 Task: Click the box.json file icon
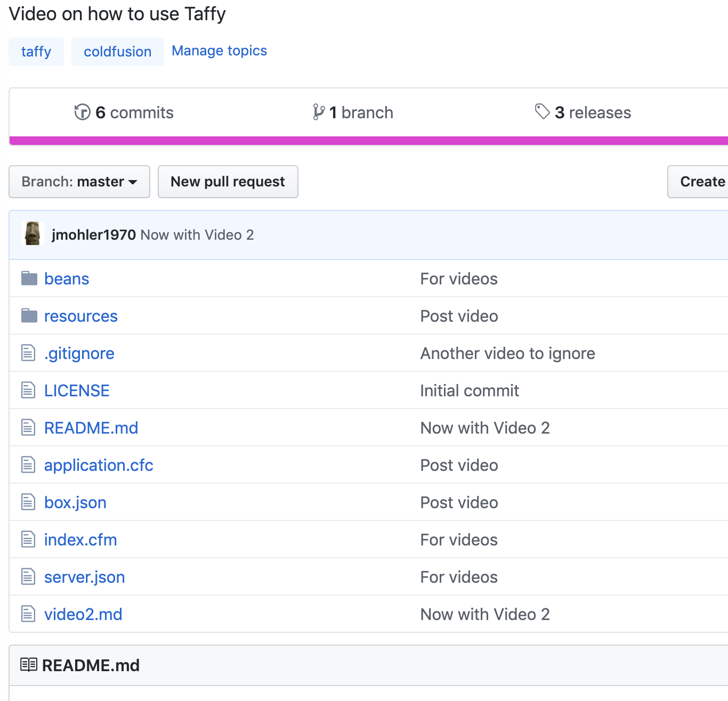click(x=28, y=502)
